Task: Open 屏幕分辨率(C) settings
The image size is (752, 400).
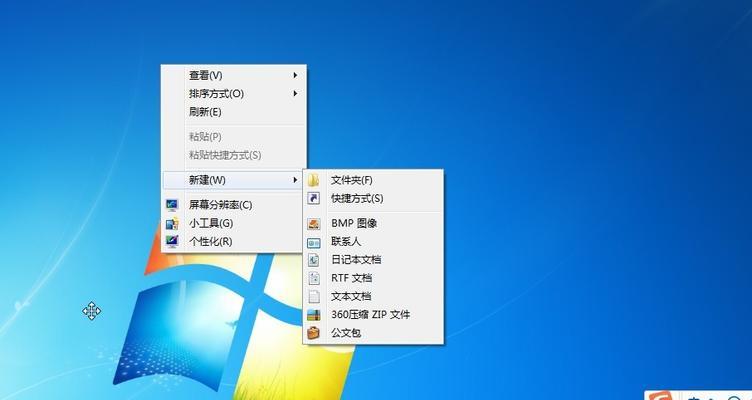Action: 234,205
